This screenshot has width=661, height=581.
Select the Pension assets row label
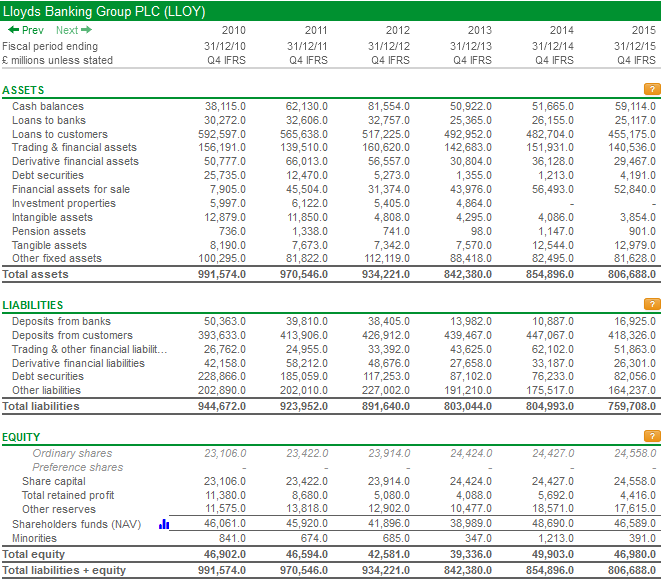tap(49, 231)
